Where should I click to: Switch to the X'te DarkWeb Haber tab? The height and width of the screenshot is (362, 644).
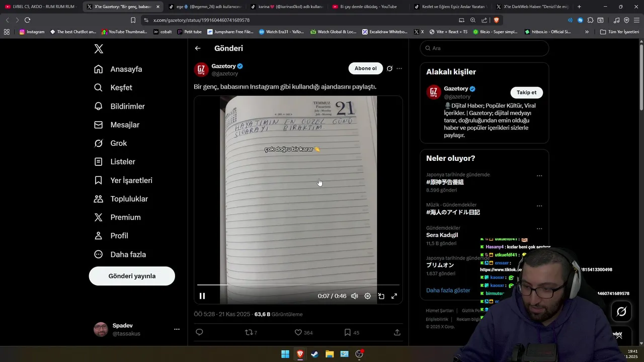(532, 7)
